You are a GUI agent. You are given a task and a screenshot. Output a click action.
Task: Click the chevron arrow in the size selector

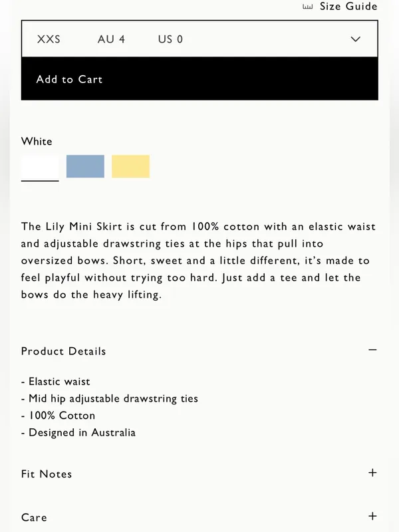pyautogui.click(x=355, y=39)
